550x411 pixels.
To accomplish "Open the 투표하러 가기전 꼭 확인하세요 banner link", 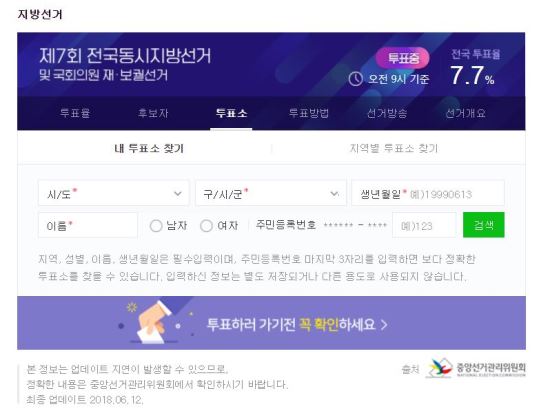I will (271, 323).
